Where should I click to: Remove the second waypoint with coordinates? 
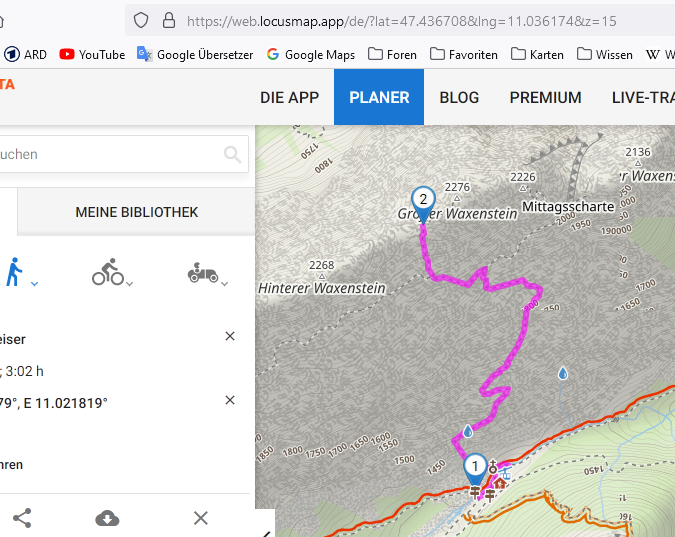230,400
